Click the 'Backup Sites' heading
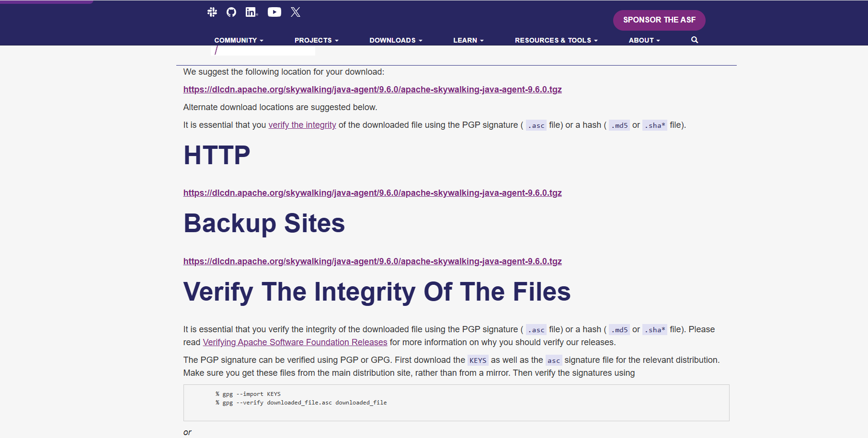Viewport: 868px width, 438px height. [264, 224]
